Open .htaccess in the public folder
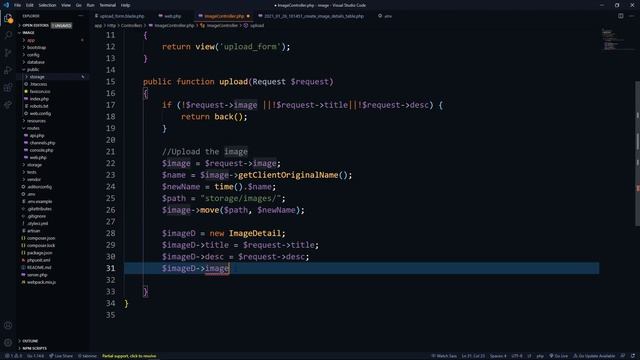 click(x=52, y=84)
